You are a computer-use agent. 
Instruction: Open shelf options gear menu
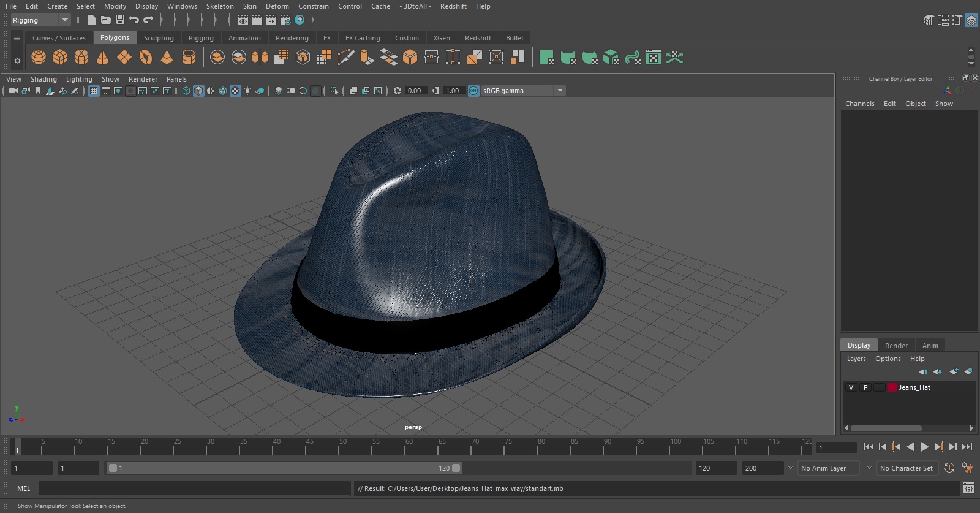click(x=17, y=61)
